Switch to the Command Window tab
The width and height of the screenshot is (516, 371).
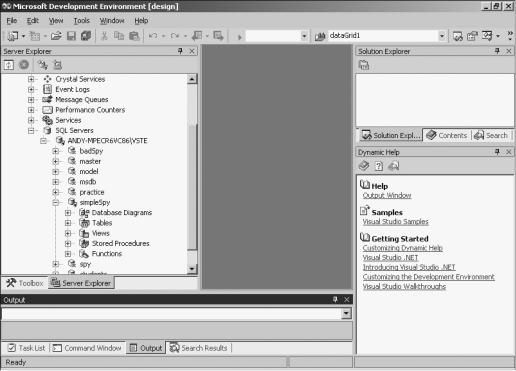coord(87,348)
